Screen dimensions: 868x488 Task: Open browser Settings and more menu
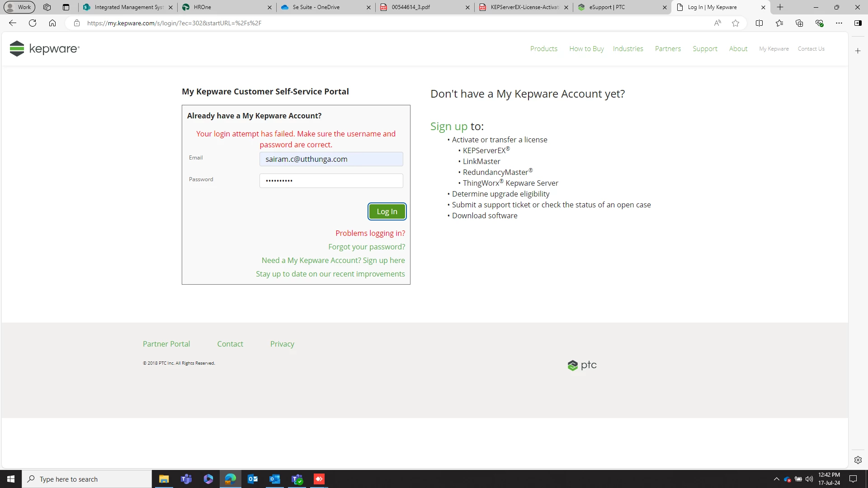(839, 23)
